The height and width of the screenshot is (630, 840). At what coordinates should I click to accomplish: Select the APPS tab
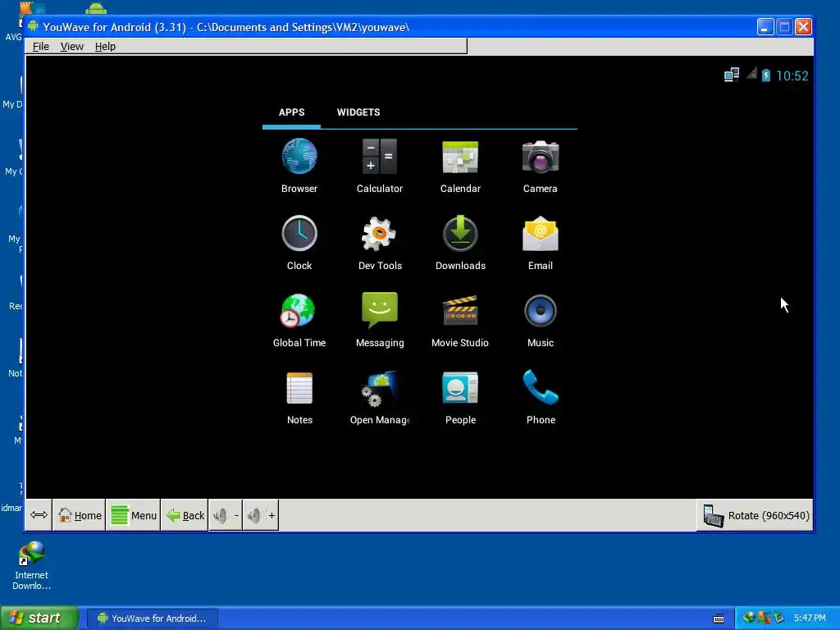pyautogui.click(x=291, y=112)
